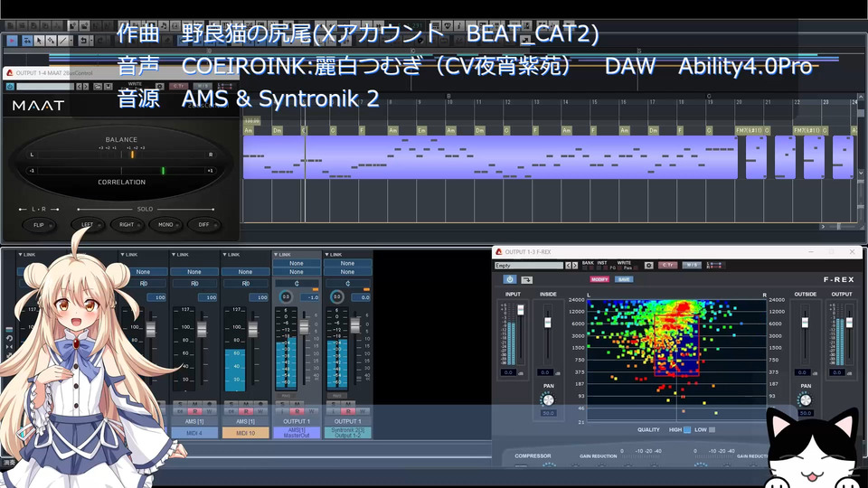Toggle record R on MIDI 10 channel
This screenshot has height=488, width=868.
tap(246, 412)
